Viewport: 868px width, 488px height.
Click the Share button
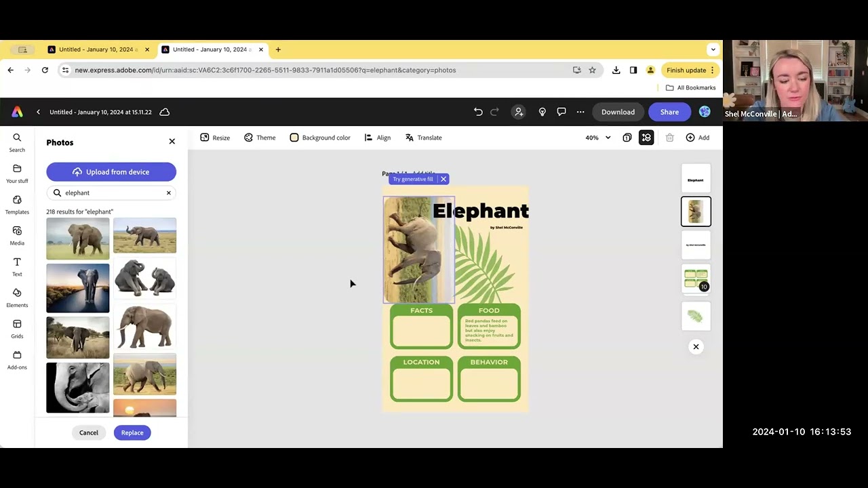tap(669, 112)
